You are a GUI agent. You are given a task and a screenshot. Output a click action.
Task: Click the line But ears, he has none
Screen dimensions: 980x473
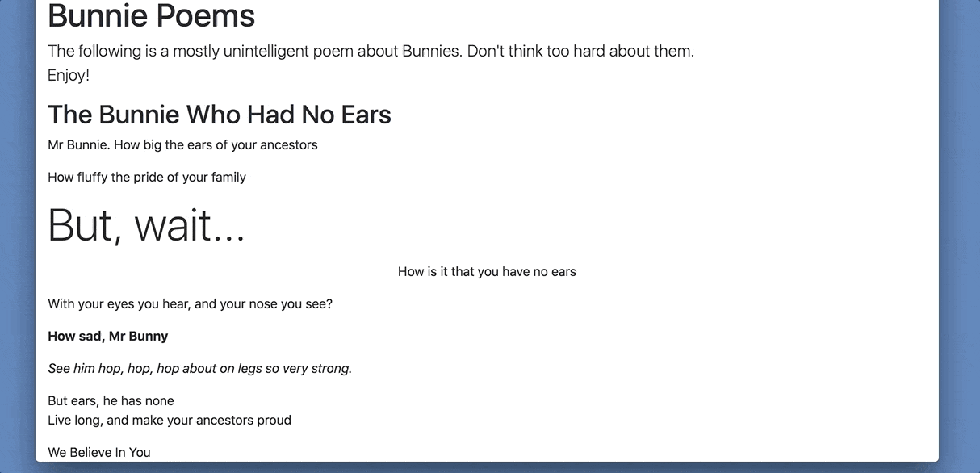pyautogui.click(x=111, y=401)
